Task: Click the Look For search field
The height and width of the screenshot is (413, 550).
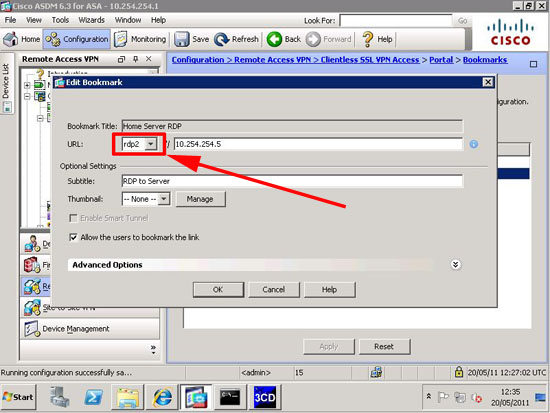Action: [396, 20]
